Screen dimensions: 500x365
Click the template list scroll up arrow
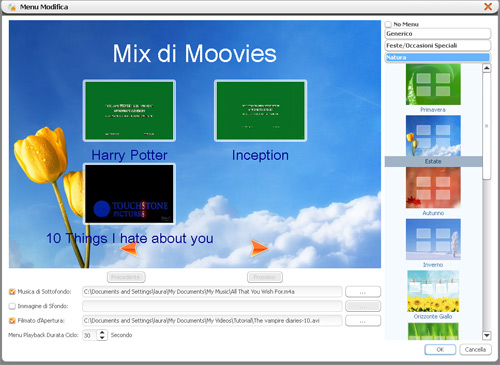tap(487, 68)
